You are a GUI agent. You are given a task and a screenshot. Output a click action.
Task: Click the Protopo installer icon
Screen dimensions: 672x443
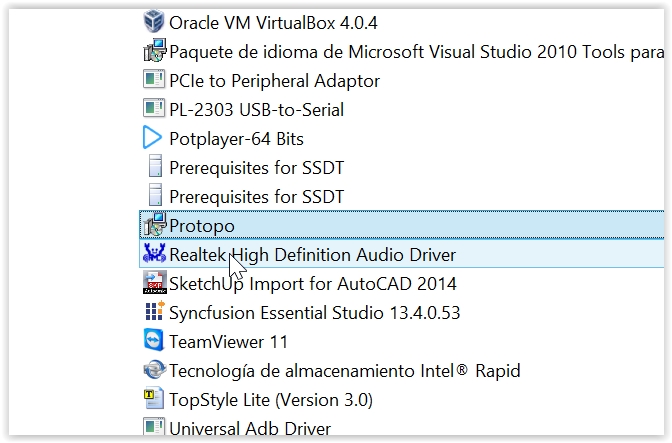(154, 224)
